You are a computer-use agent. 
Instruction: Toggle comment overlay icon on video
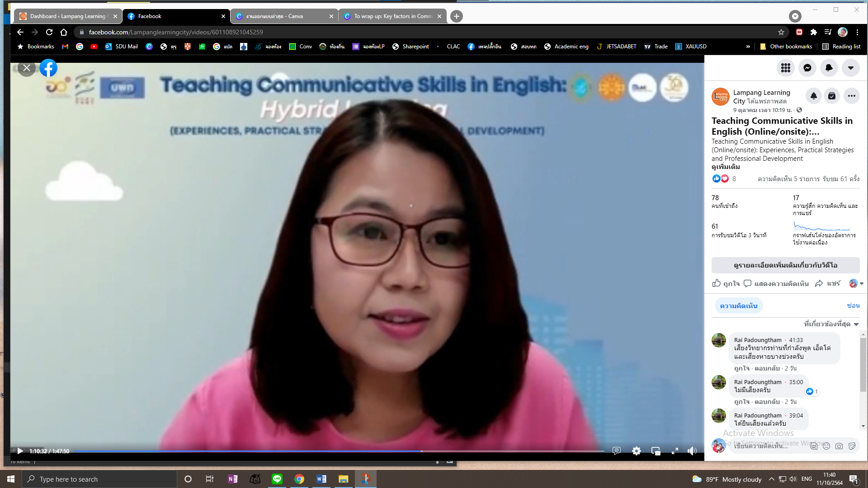click(x=617, y=451)
